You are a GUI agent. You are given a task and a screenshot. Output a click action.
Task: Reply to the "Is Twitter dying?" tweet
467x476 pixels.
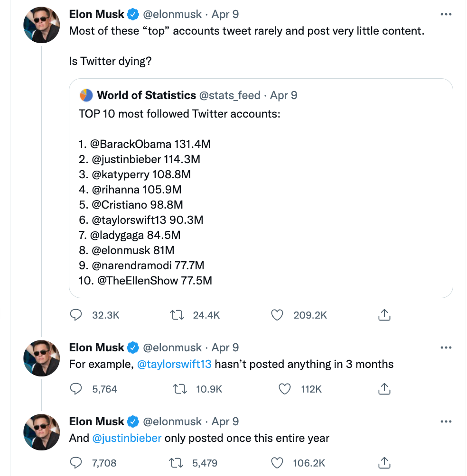(76, 315)
